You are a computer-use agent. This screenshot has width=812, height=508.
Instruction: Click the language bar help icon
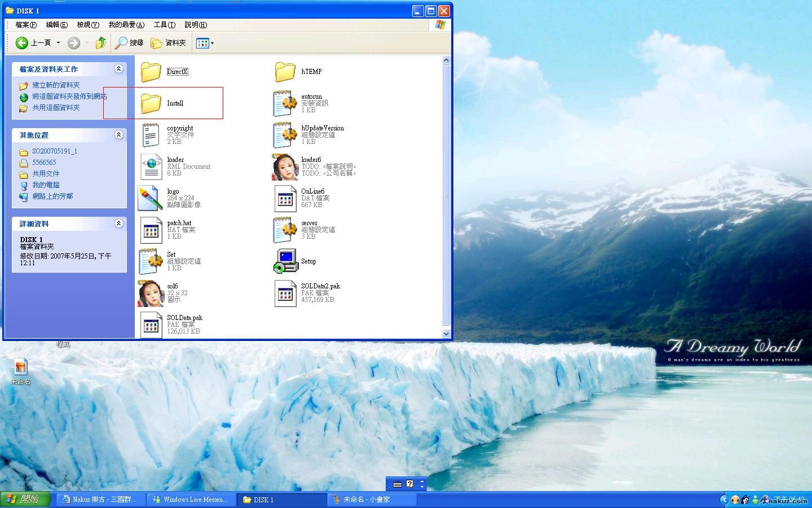(x=410, y=484)
